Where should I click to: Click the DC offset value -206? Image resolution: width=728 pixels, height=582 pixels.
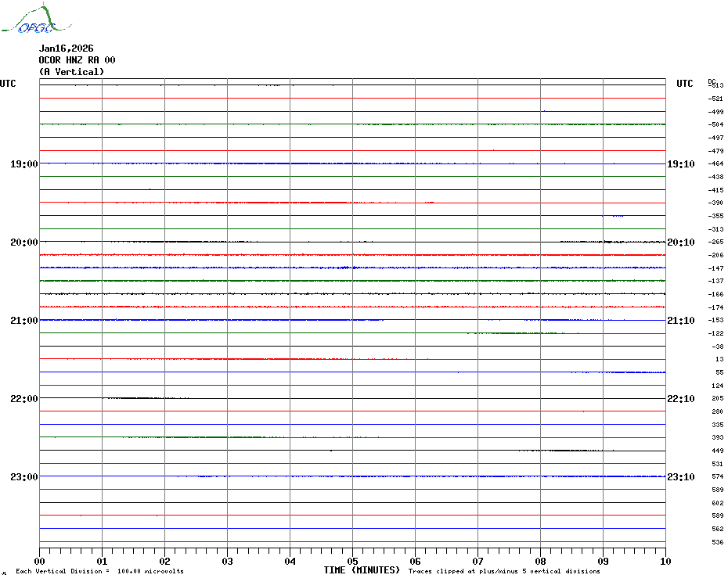715,255
